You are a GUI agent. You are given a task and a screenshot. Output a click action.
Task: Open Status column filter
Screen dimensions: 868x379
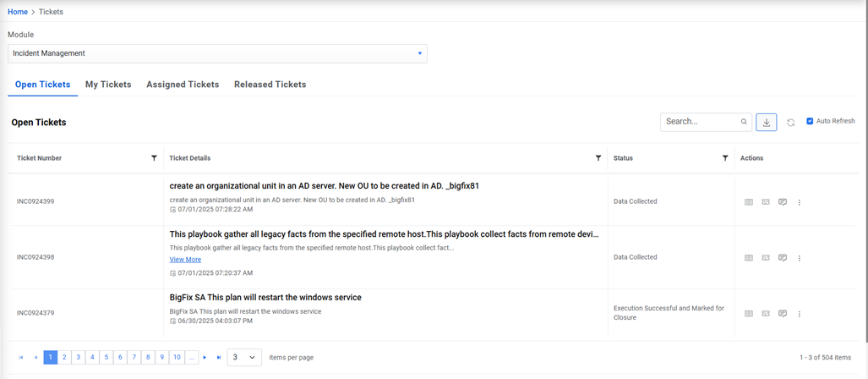pos(725,158)
